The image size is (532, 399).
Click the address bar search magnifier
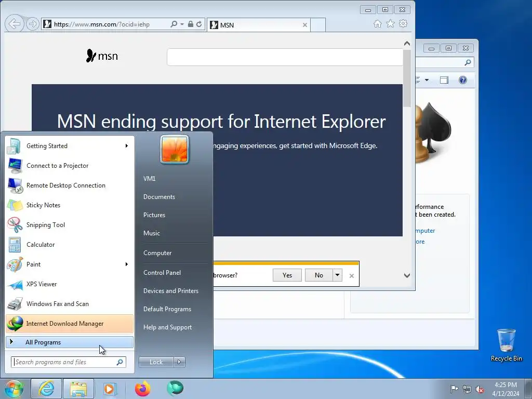(174, 24)
